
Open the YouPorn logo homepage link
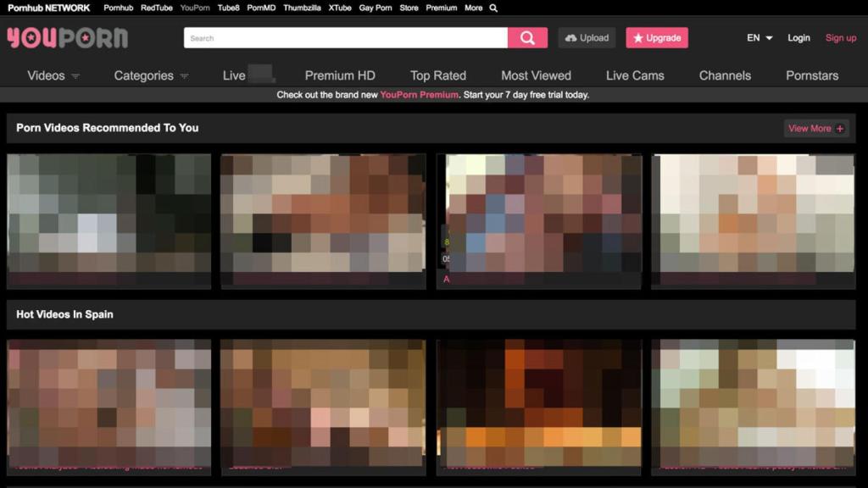(68, 37)
